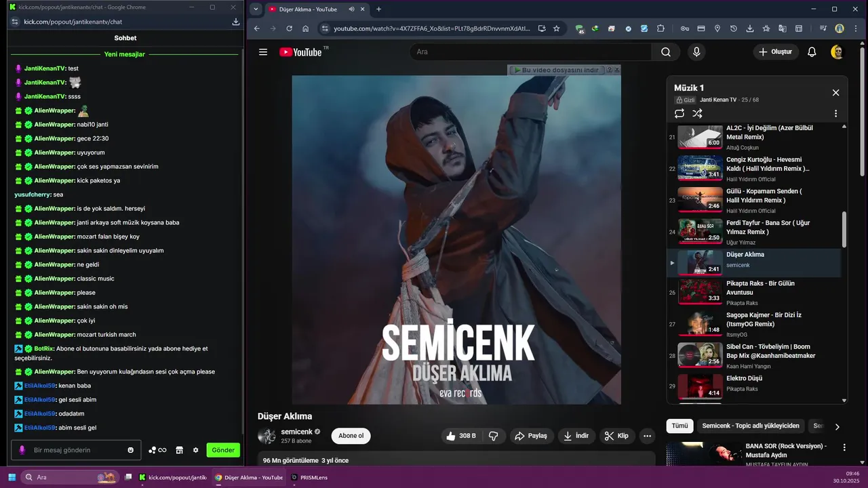868x488 pixels.
Task: Toggle playlist shuffle
Action: tap(697, 113)
